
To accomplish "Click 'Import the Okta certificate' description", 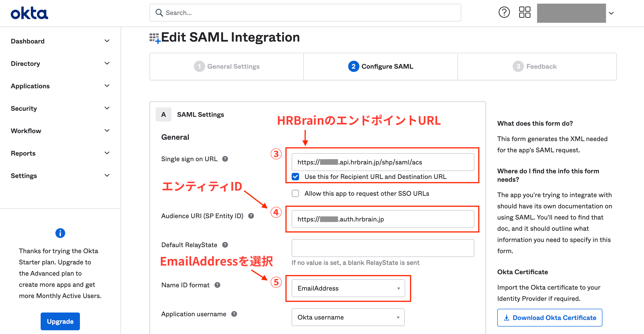I will [548, 293].
